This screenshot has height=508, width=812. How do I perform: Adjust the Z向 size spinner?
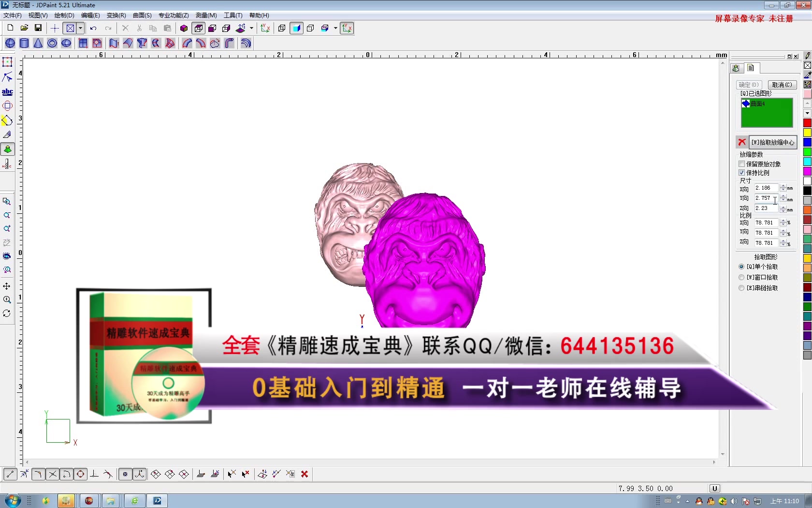[x=783, y=209]
